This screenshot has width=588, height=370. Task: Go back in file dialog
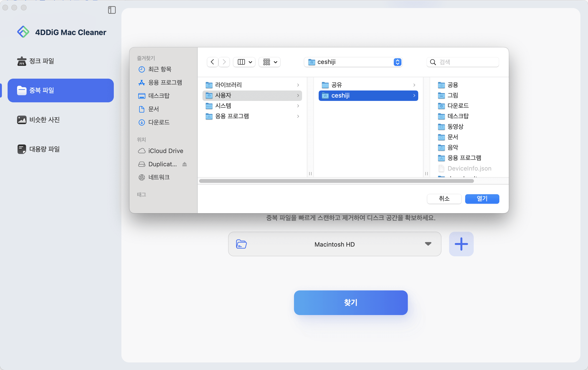(x=212, y=62)
